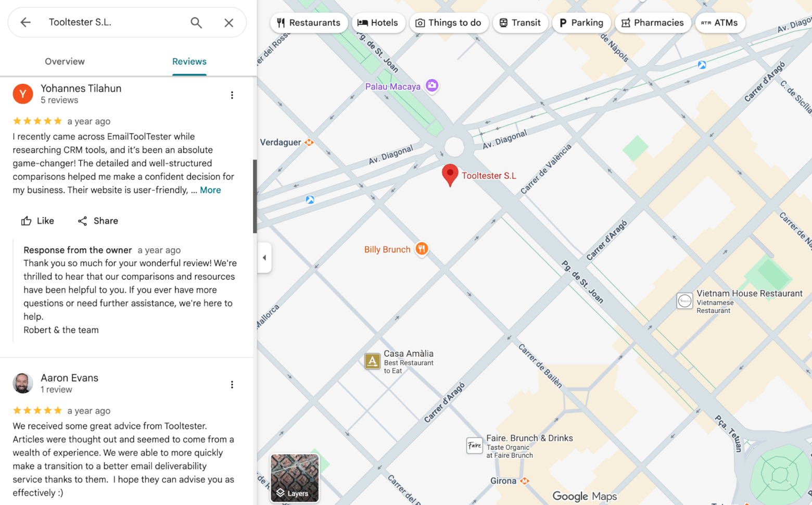Image resolution: width=812 pixels, height=505 pixels.
Task: Click the Parking filter icon
Action: [563, 22]
